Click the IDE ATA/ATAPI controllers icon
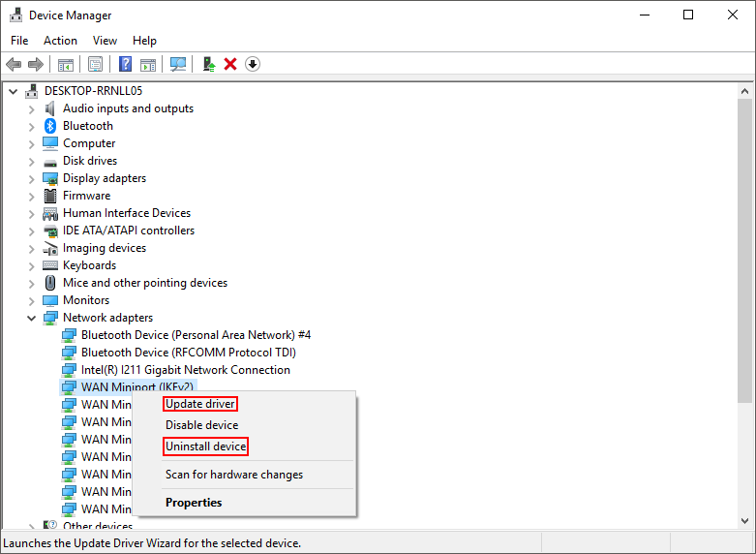The image size is (756, 554). (50, 231)
